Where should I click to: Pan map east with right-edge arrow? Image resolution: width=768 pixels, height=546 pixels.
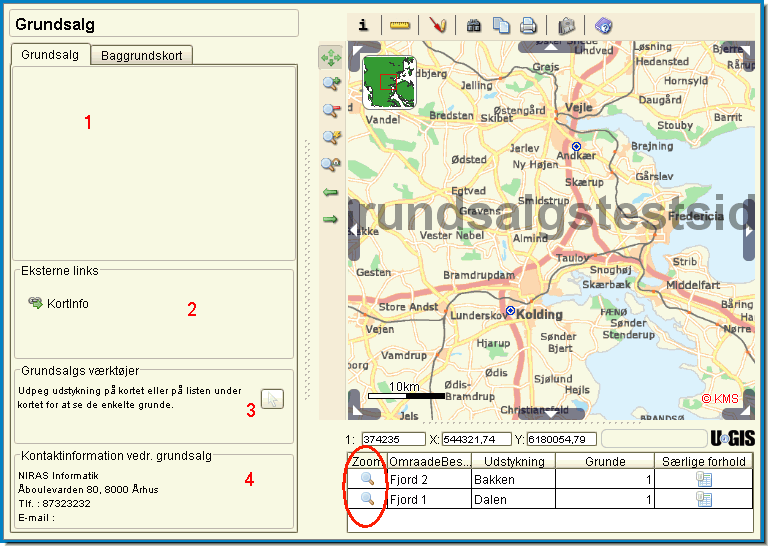click(x=749, y=230)
